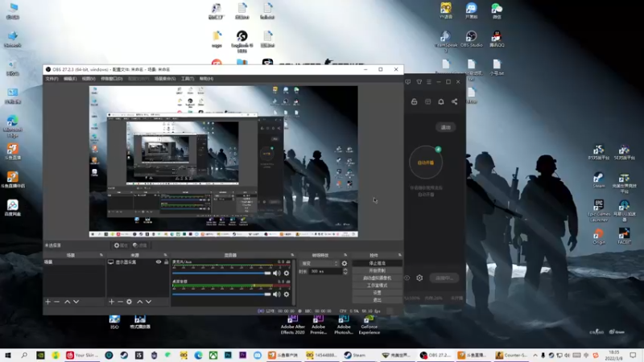The image size is (644, 362).
Task: Open Microsoft Edge desktop shortcut
Action: click(12, 126)
